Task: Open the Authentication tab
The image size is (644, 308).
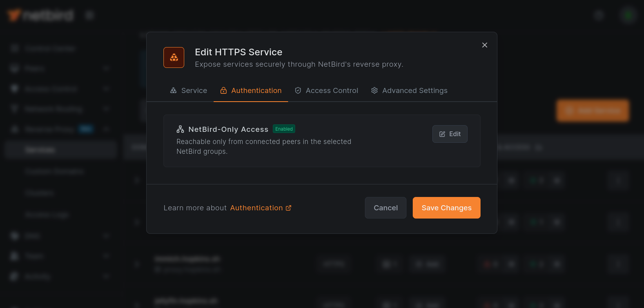Action: coord(251,91)
